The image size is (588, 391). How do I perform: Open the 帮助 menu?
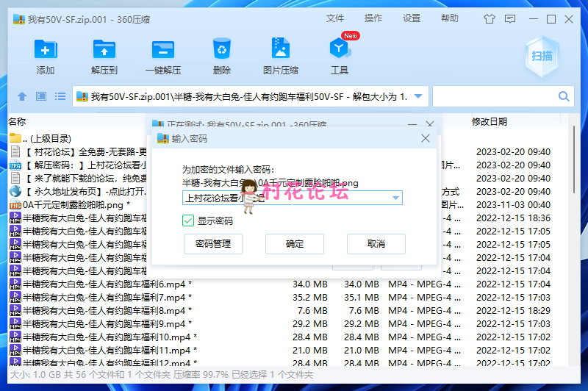click(450, 18)
